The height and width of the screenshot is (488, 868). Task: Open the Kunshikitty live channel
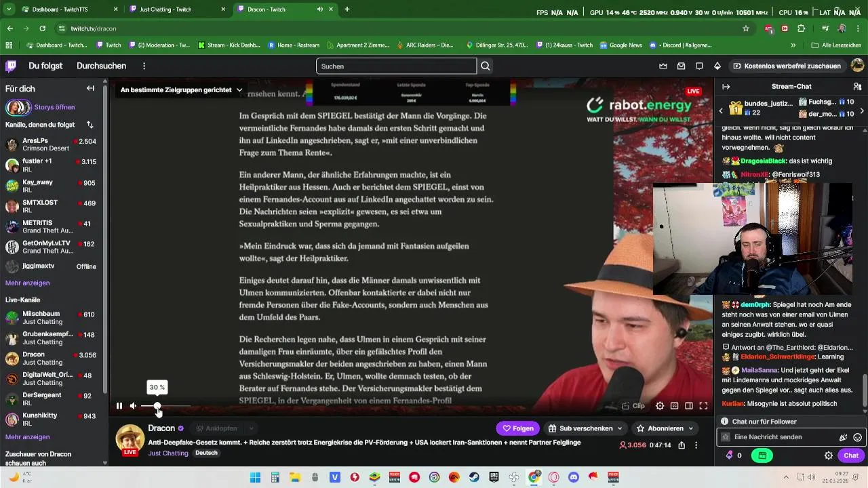tap(51, 420)
